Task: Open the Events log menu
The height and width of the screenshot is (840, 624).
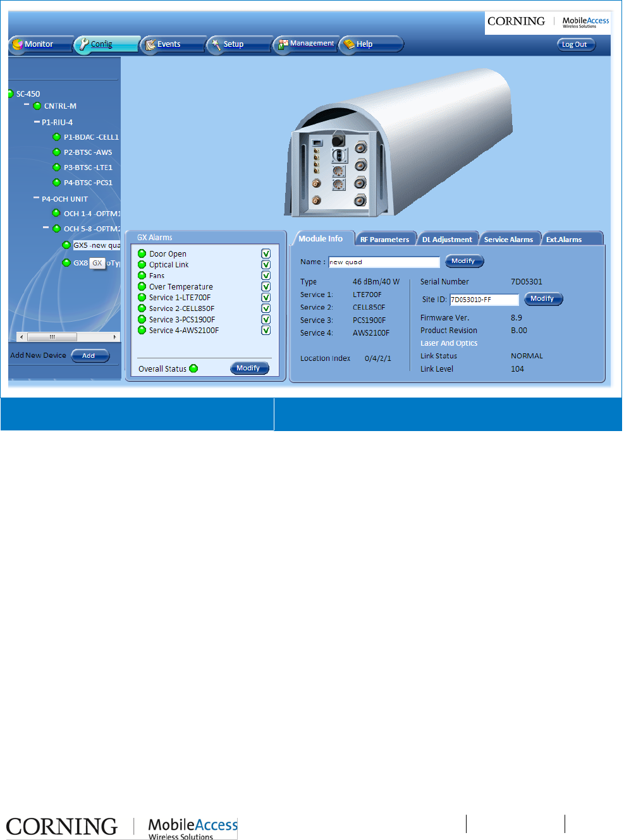Action: coord(171,44)
